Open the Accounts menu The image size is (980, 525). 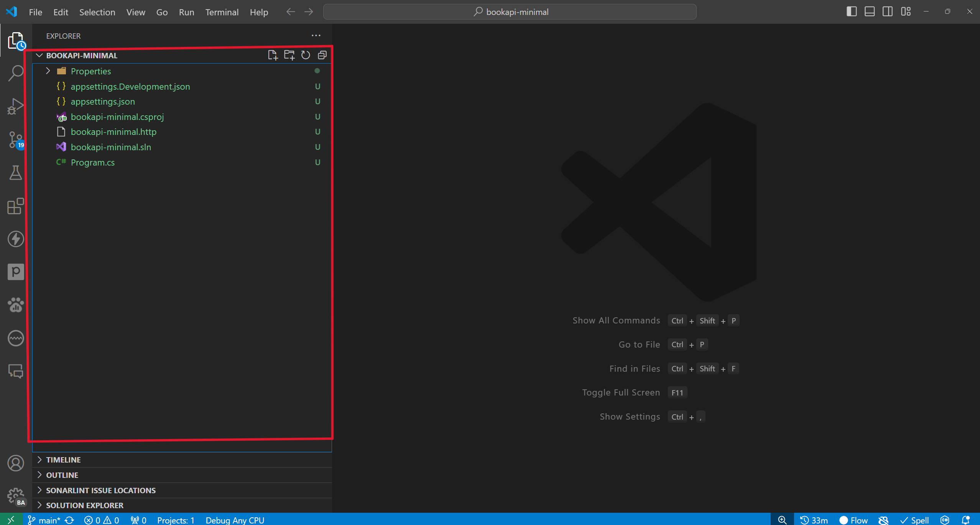(16, 463)
